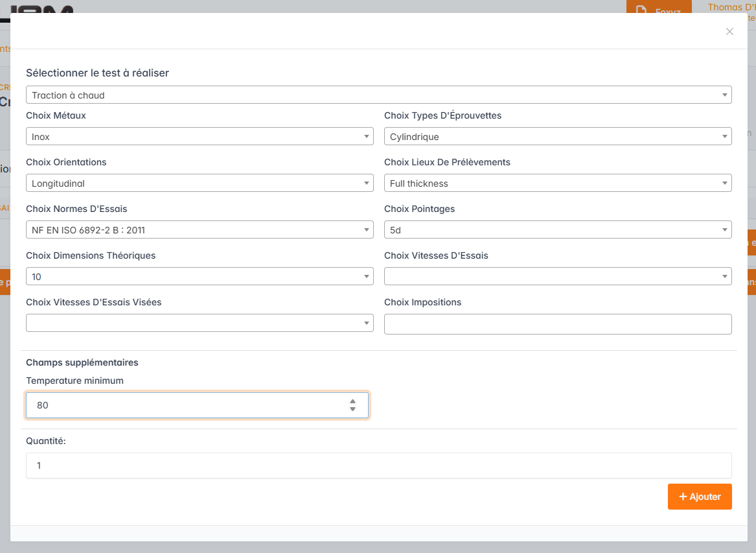
Task: Open the Choix Types D'Éprouvettes dropdown
Action: click(557, 137)
